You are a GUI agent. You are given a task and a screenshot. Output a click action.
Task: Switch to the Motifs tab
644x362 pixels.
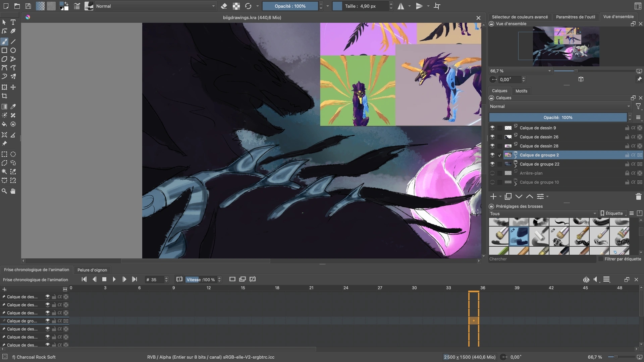[x=521, y=91]
